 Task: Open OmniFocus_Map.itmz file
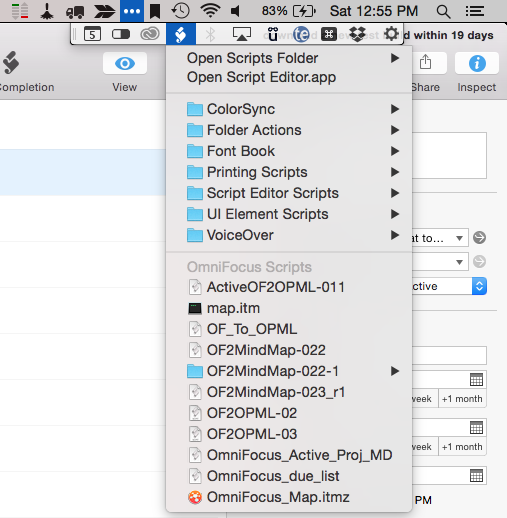pyautogui.click(x=289, y=497)
